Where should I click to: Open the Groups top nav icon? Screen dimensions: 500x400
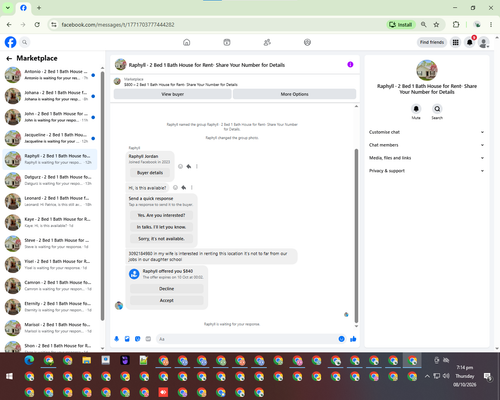(307, 42)
